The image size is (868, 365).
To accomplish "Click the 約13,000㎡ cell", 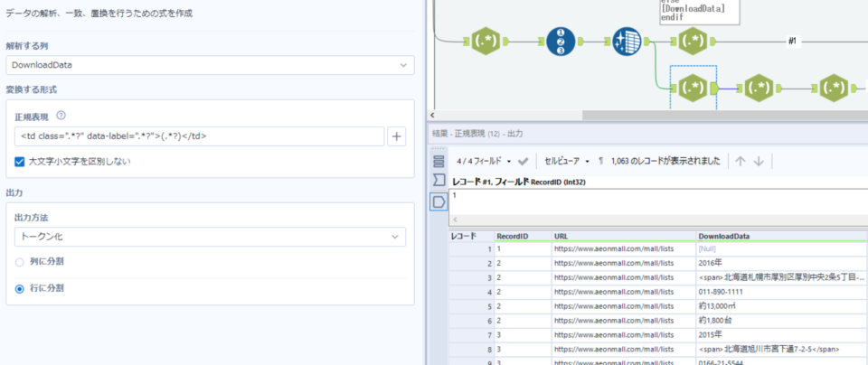I will (781, 306).
